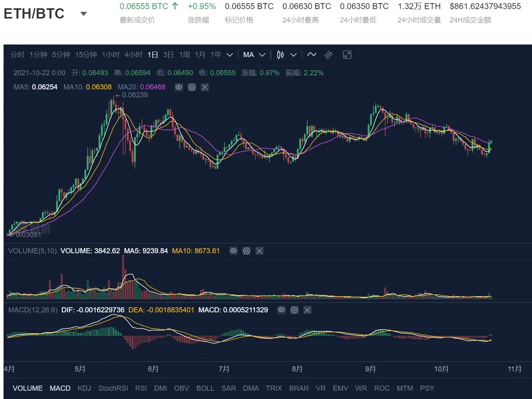This screenshot has width=532, height=399.
Task: Toggle VOLUME indicator visibility eye
Action: [233, 251]
